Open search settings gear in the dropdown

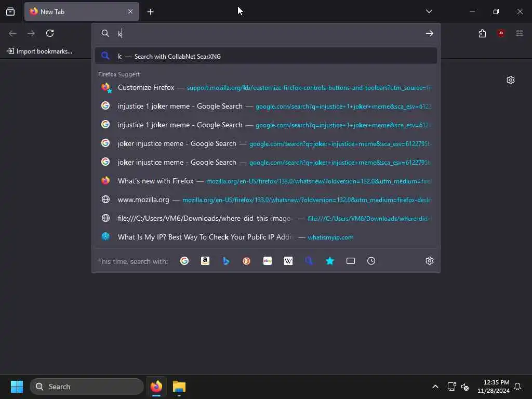(430, 261)
